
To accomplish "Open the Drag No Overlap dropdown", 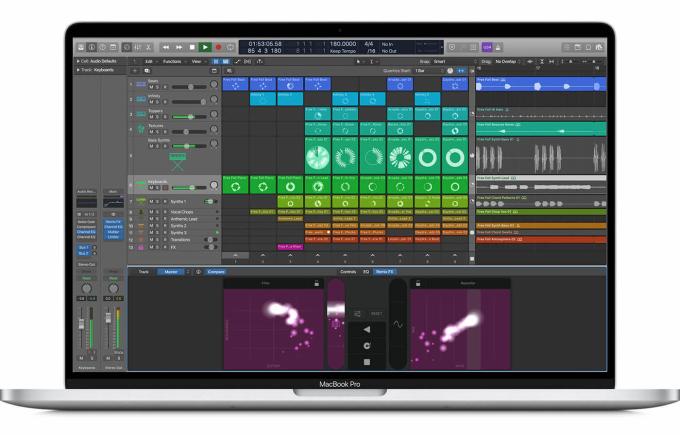I will pos(507,62).
